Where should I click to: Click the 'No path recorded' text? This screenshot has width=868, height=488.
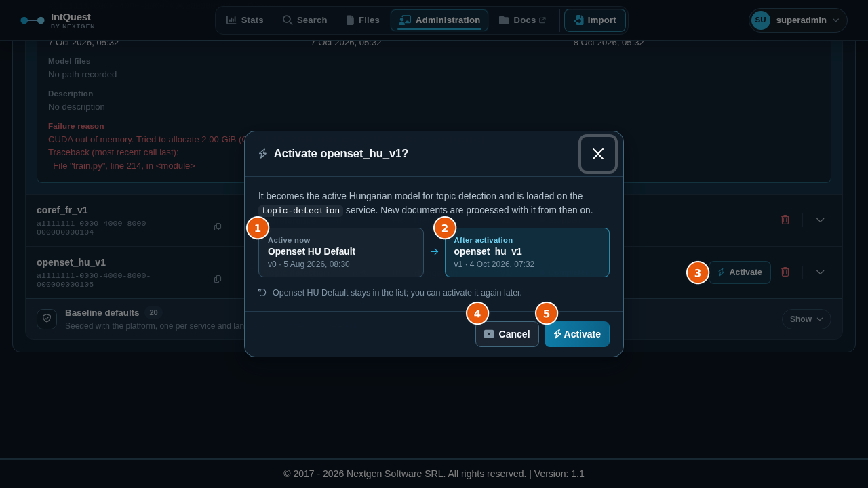point(82,75)
